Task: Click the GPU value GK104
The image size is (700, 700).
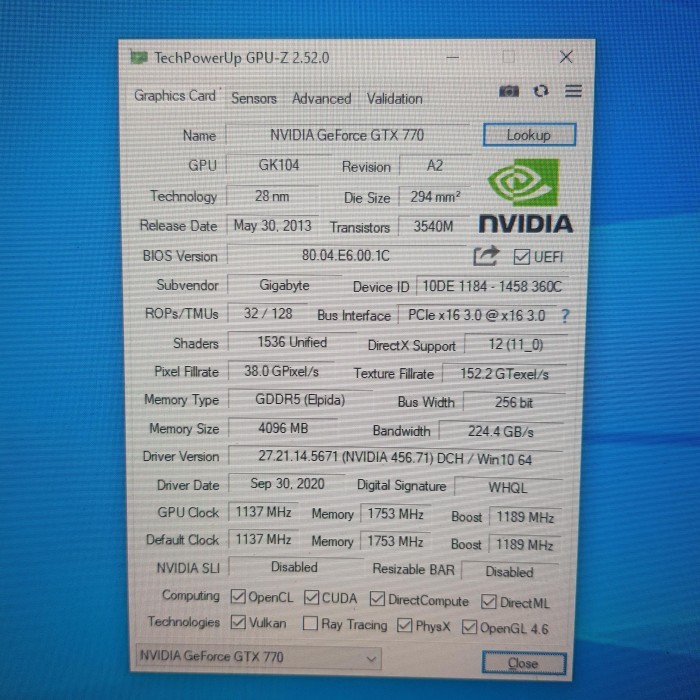Action: coord(279,165)
